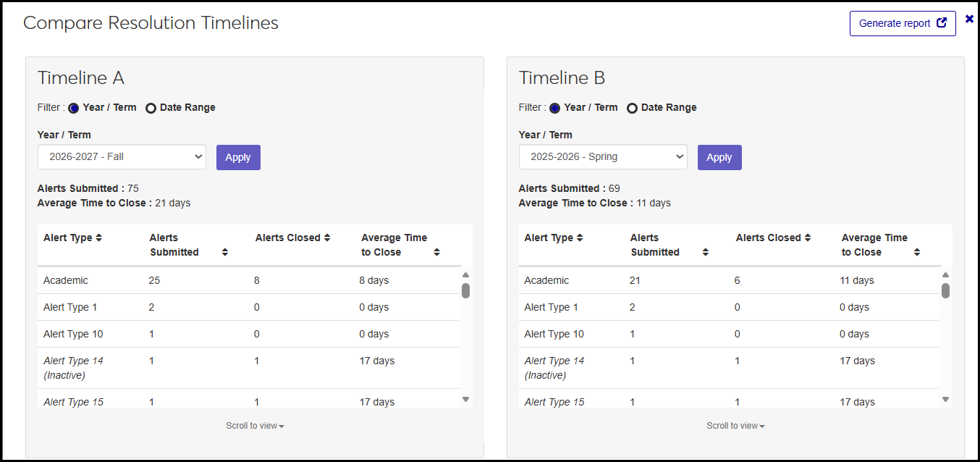Expand Scroll to view under Timeline A

[x=255, y=426]
